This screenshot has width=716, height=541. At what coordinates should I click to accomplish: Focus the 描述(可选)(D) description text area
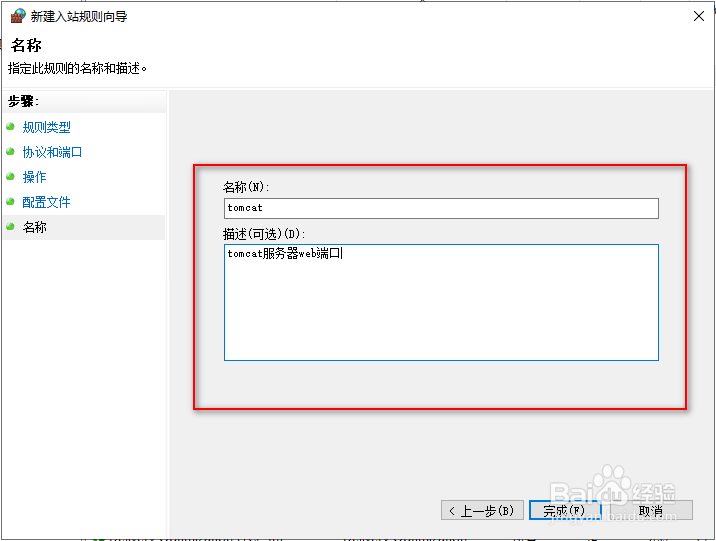tap(441, 302)
